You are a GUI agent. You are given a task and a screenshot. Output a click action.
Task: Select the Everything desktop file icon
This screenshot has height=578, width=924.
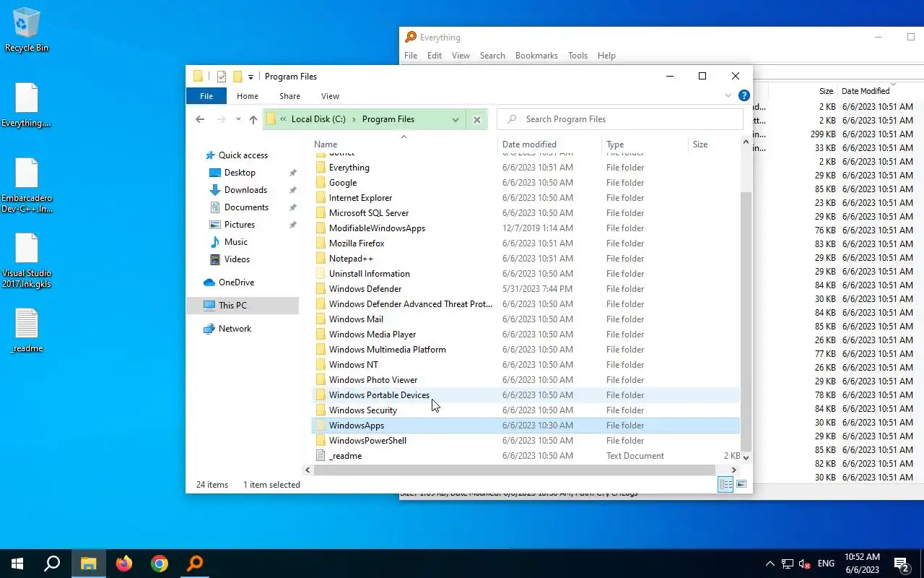point(26,105)
